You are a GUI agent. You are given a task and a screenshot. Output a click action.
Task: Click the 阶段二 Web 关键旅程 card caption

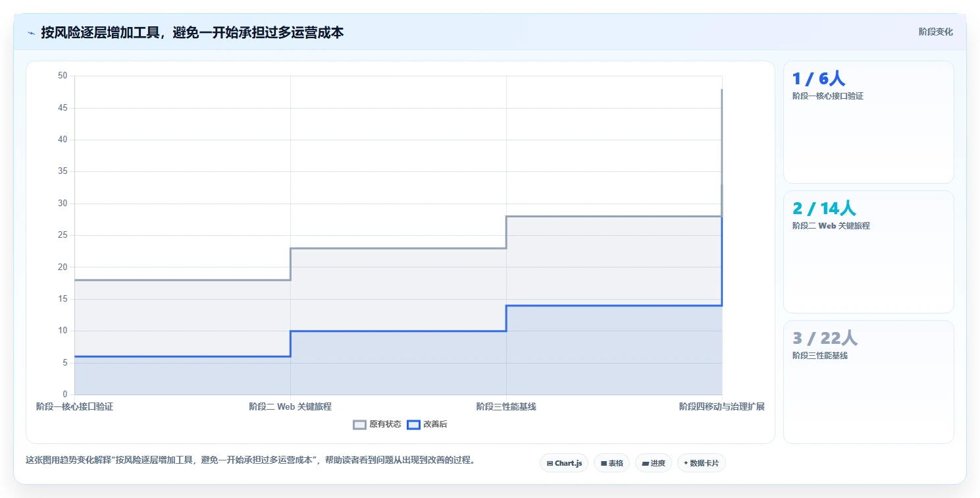[831, 226]
